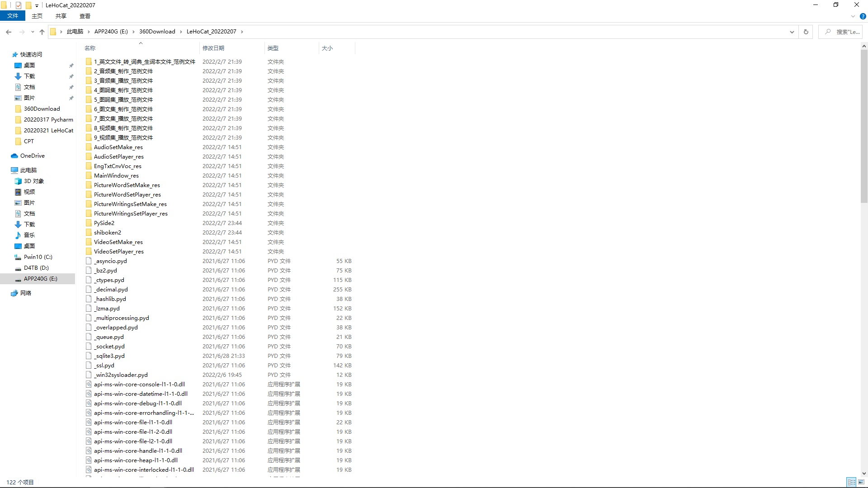The height and width of the screenshot is (488, 868).
Task: Switch to details view in the status bar
Action: [x=851, y=482]
